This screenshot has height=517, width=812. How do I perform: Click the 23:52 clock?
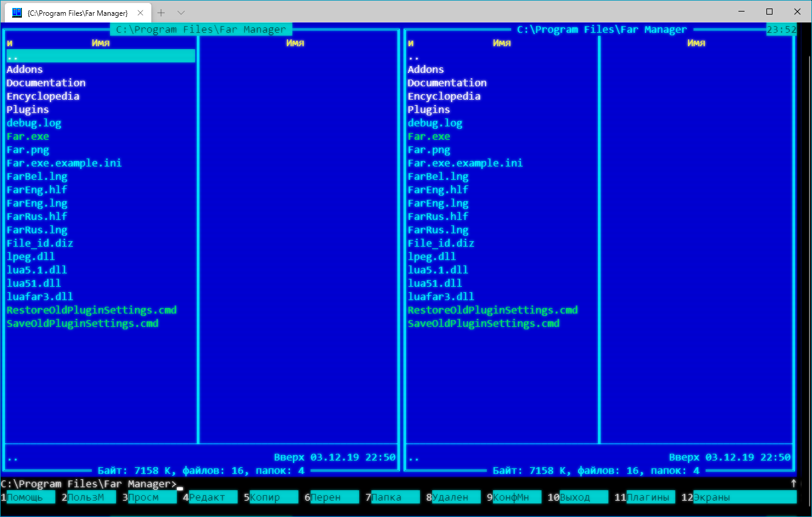pyautogui.click(x=782, y=29)
